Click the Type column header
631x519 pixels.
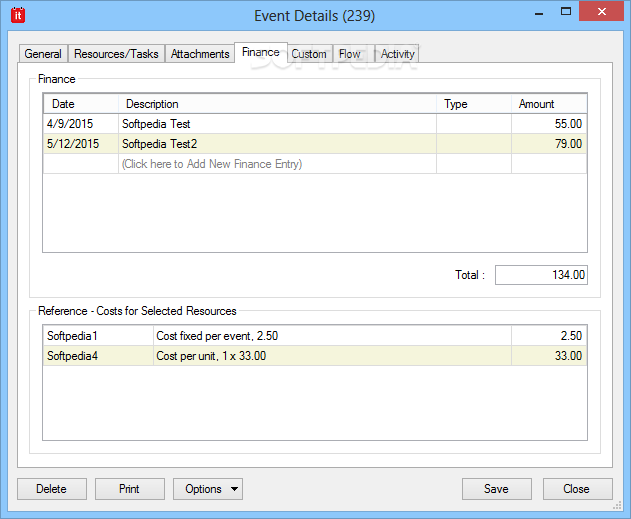click(x=474, y=104)
